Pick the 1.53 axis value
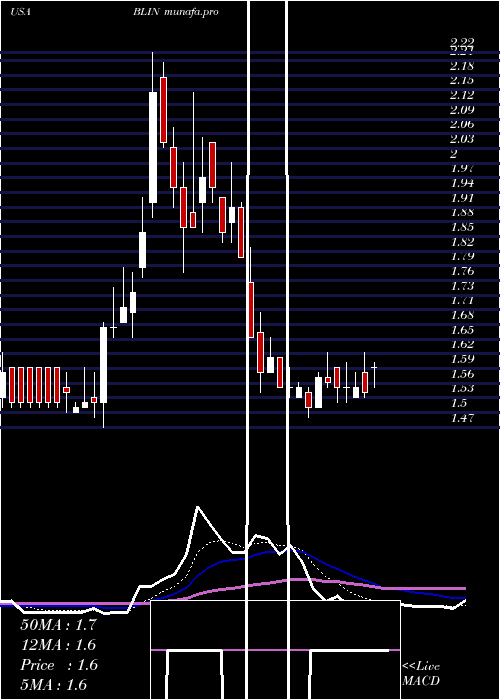This screenshot has width=500, height=700. pos(462,388)
